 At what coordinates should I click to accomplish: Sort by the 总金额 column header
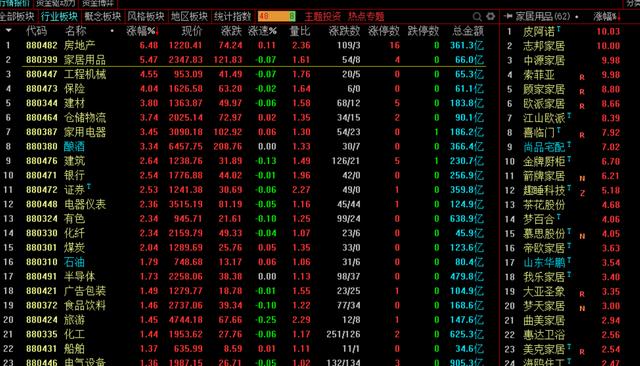[468, 31]
